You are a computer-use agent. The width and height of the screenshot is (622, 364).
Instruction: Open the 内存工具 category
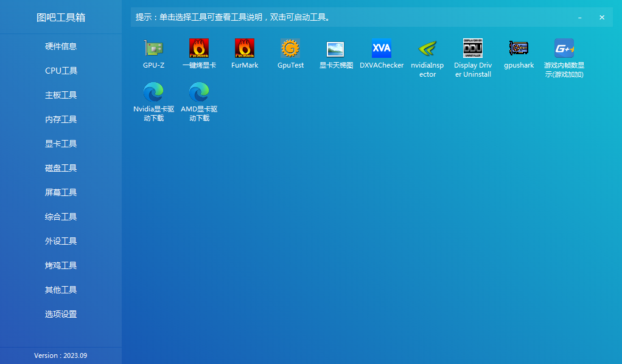click(61, 119)
